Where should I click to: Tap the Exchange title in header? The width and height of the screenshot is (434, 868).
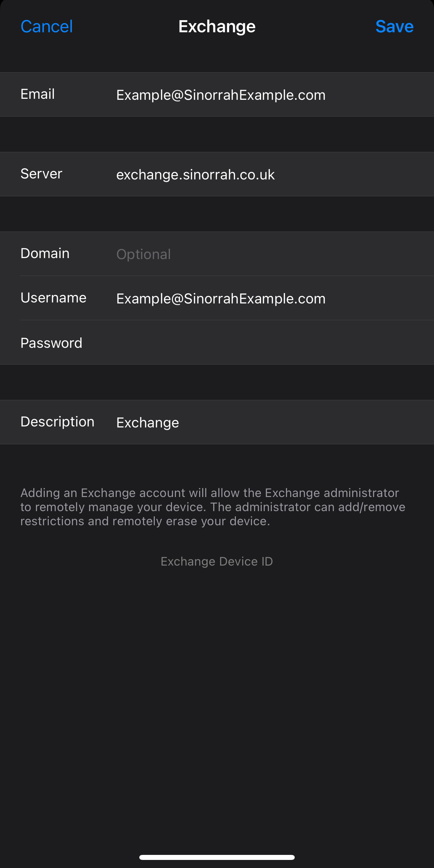tap(217, 27)
